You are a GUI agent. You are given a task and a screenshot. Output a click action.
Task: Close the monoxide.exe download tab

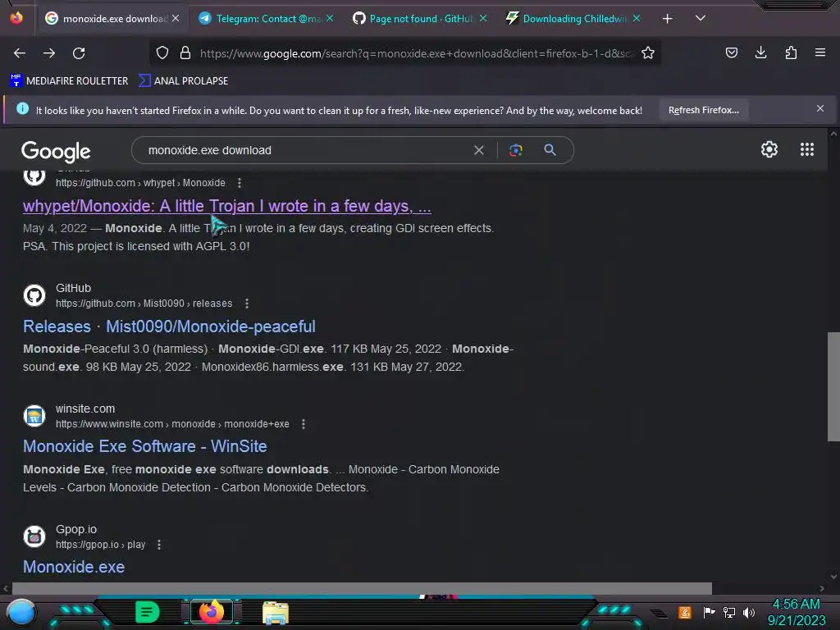click(x=176, y=18)
